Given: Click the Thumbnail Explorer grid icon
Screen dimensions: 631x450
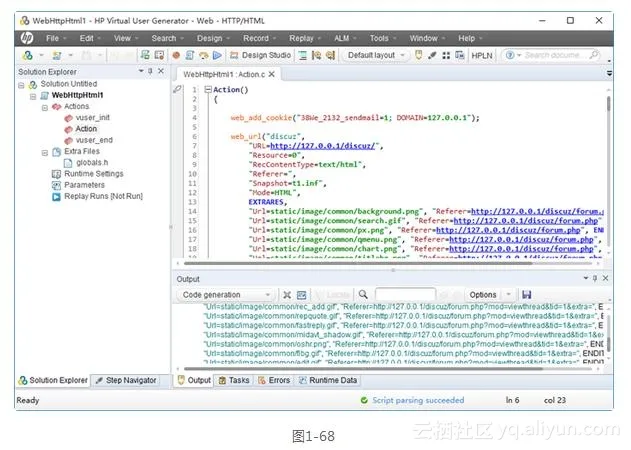Looking at the screenshot, I should tap(446, 55).
